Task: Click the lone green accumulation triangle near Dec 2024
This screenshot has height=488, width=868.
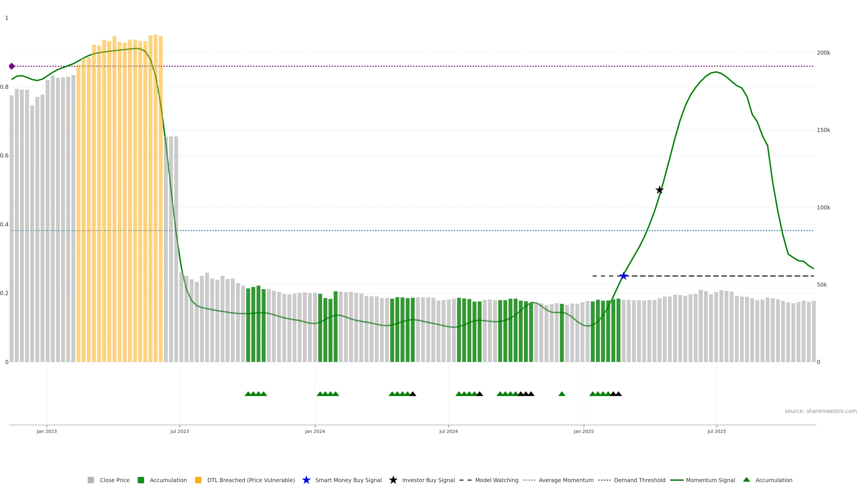Action: (x=562, y=394)
